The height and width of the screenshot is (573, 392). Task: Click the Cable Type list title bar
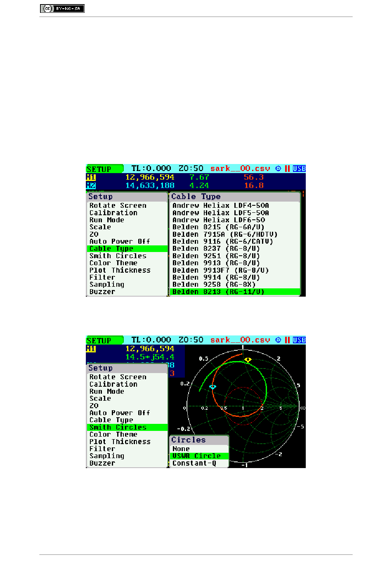point(235,197)
